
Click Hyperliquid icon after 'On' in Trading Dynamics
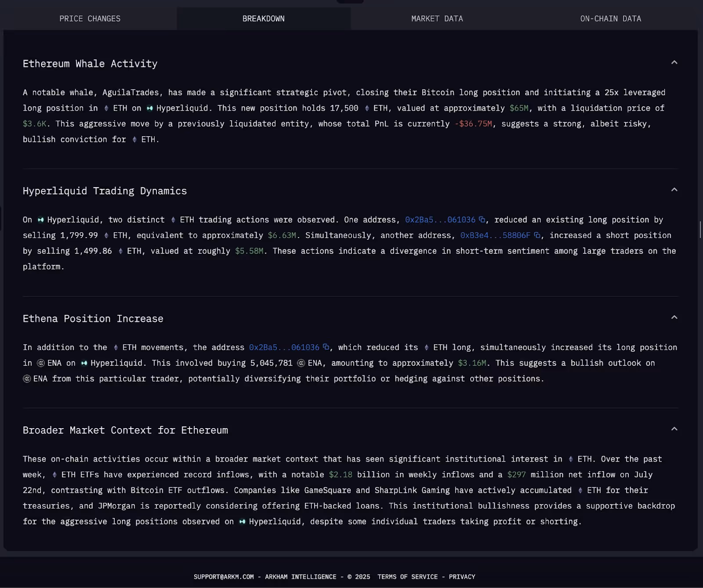tap(41, 220)
